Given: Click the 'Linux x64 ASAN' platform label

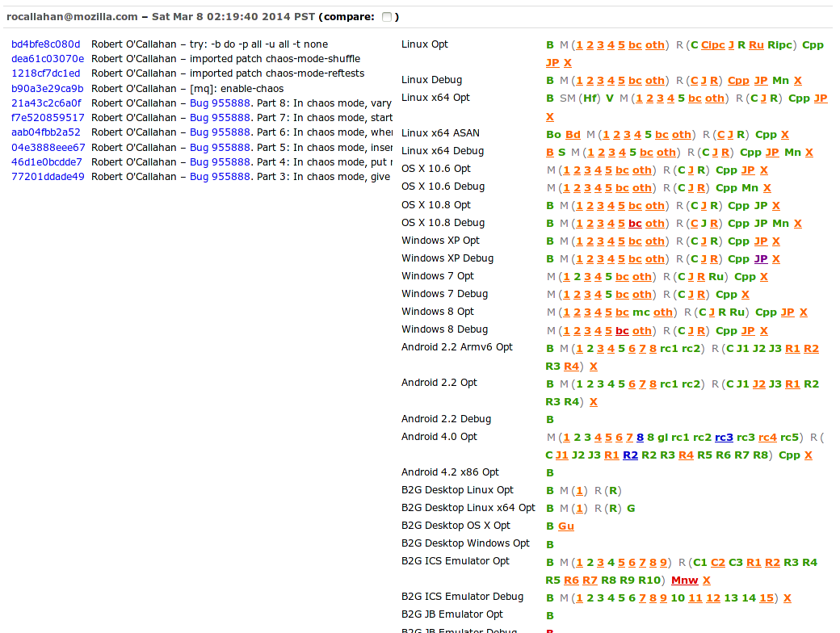Looking at the screenshot, I should [440, 132].
